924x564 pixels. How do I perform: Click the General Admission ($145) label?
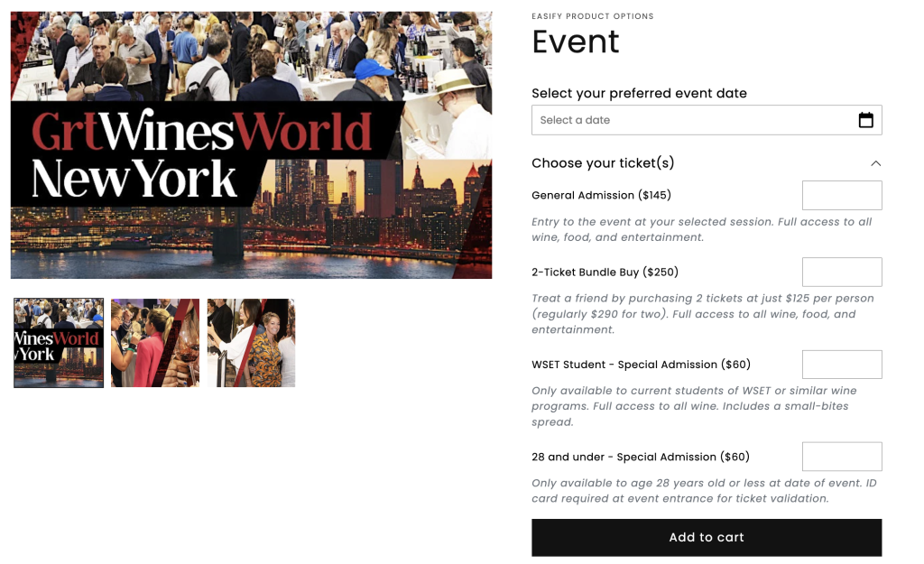click(x=601, y=195)
